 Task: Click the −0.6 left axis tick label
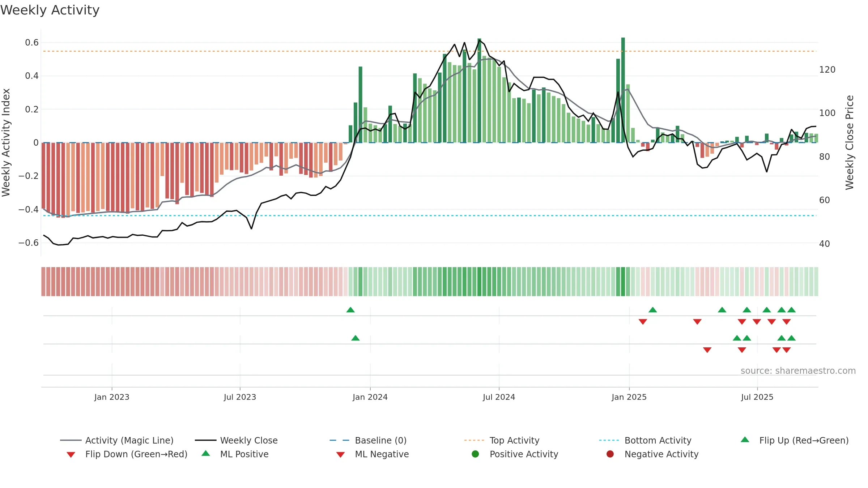click(29, 243)
